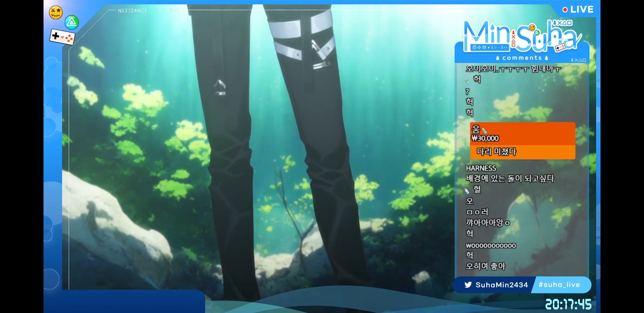Click the Twitter bird icon
Screen dimensions: 644x313
(x=468, y=285)
